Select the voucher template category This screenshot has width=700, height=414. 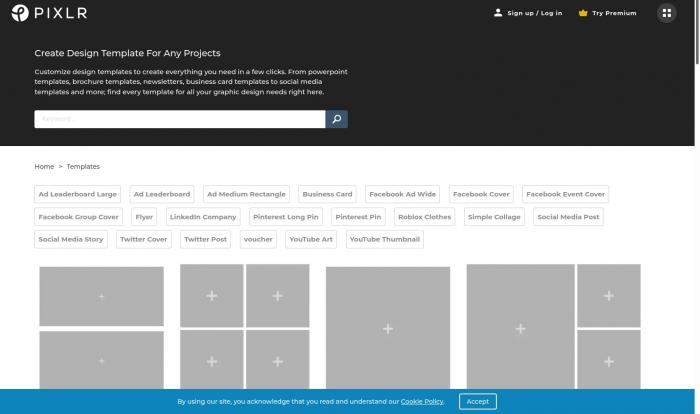point(258,240)
